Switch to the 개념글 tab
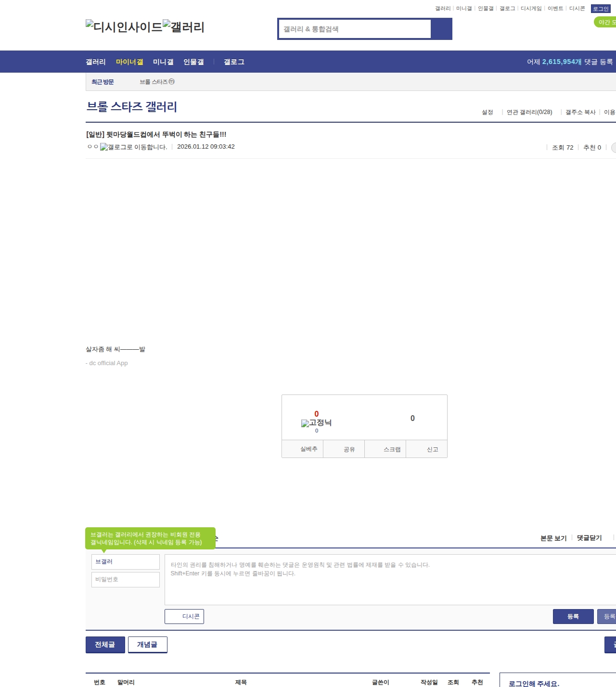 pos(147,645)
